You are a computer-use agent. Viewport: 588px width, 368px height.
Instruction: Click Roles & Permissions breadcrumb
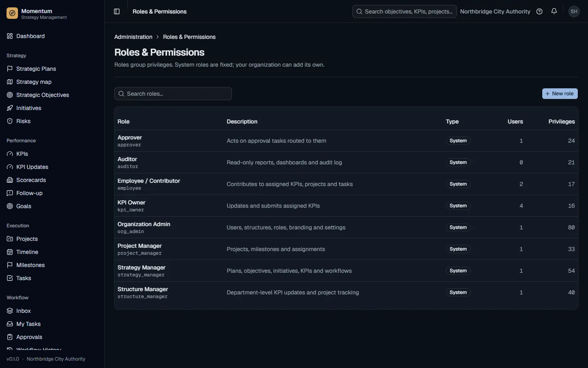tap(189, 37)
